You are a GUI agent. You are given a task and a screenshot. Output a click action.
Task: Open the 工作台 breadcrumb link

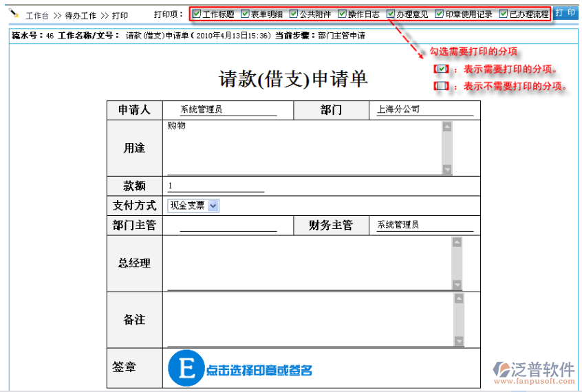click(36, 16)
